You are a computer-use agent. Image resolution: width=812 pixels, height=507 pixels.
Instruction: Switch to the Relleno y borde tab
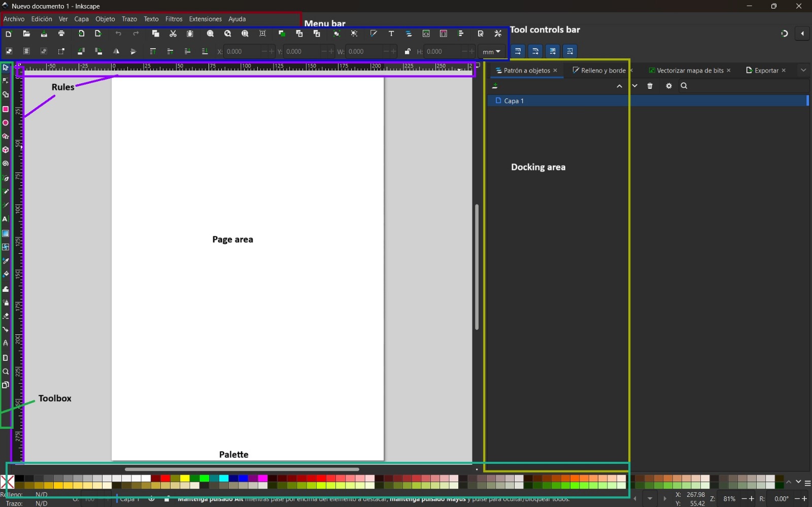(x=602, y=71)
